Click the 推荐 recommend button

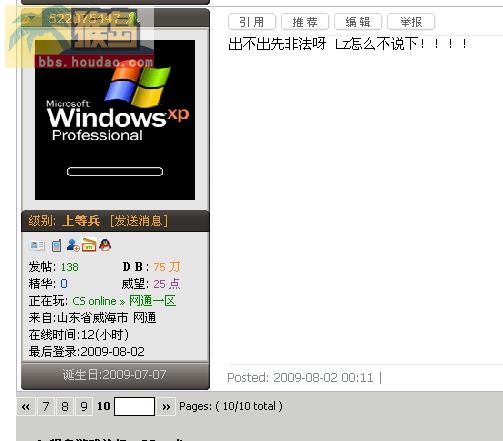pyautogui.click(x=305, y=22)
